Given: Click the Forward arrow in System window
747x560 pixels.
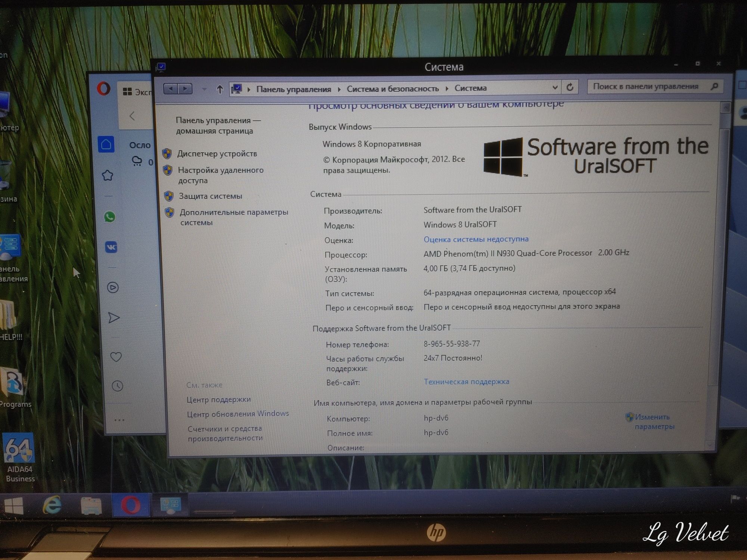Looking at the screenshot, I should click(x=185, y=88).
